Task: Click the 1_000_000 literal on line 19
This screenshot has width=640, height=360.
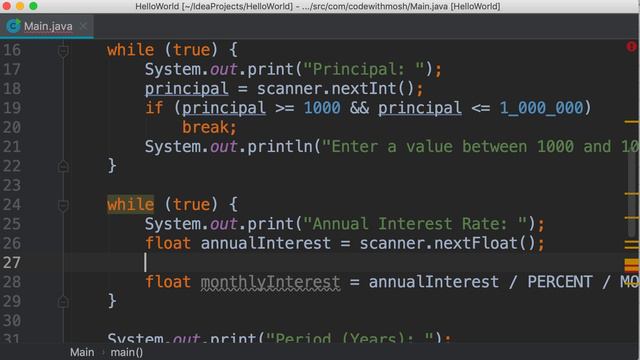Action: click(541, 108)
